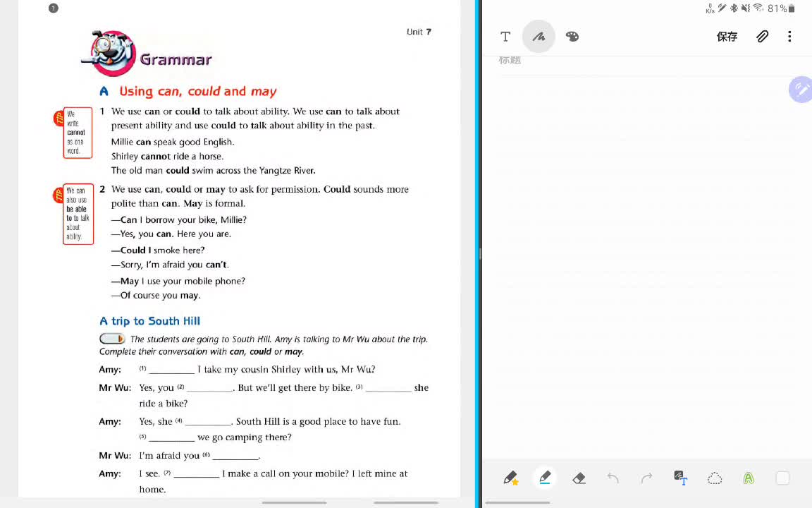This screenshot has width=812, height=508.
Task: Select the highlighter pen tool
Action: click(545, 478)
